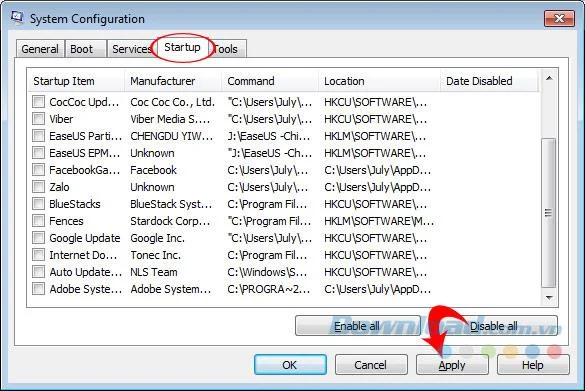The width and height of the screenshot is (585, 391).
Task: Tick the Fences startup checkbox
Action: [x=38, y=221]
